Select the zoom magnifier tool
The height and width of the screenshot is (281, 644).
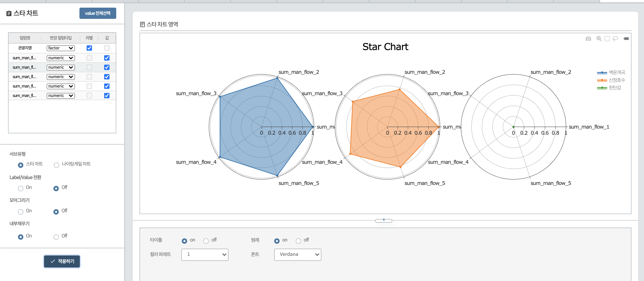coord(599,39)
